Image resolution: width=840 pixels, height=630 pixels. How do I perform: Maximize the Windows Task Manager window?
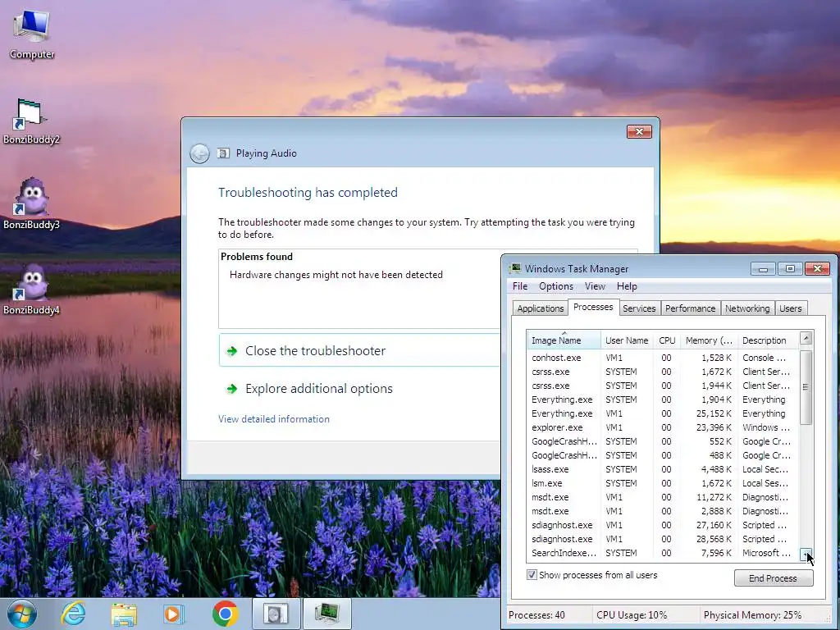790,268
